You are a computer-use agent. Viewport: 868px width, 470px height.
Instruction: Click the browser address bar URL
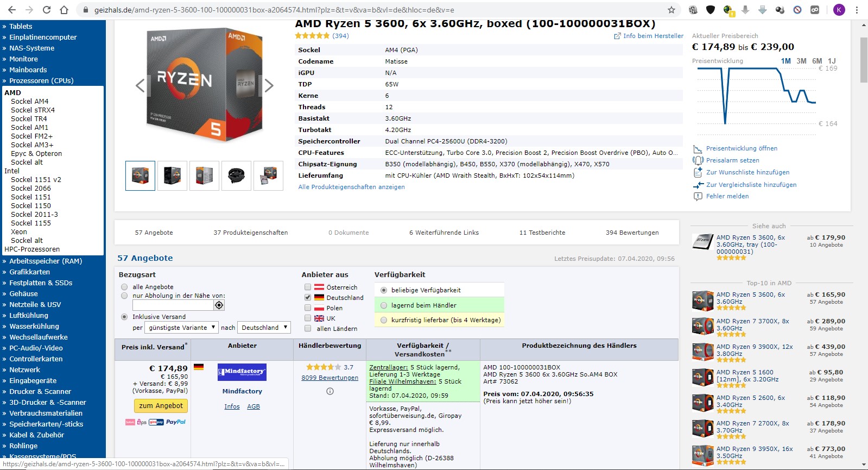point(274,10)
